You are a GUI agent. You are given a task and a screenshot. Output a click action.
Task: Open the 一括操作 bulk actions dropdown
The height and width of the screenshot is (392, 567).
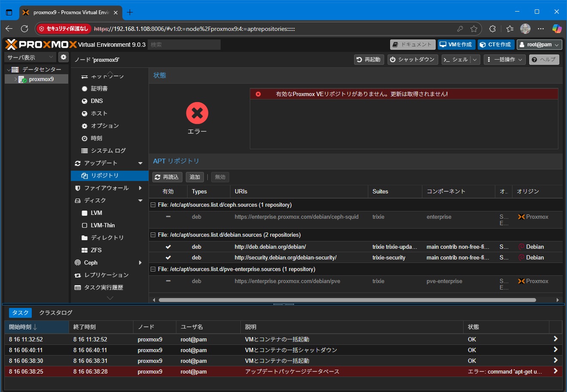(504, 60)
